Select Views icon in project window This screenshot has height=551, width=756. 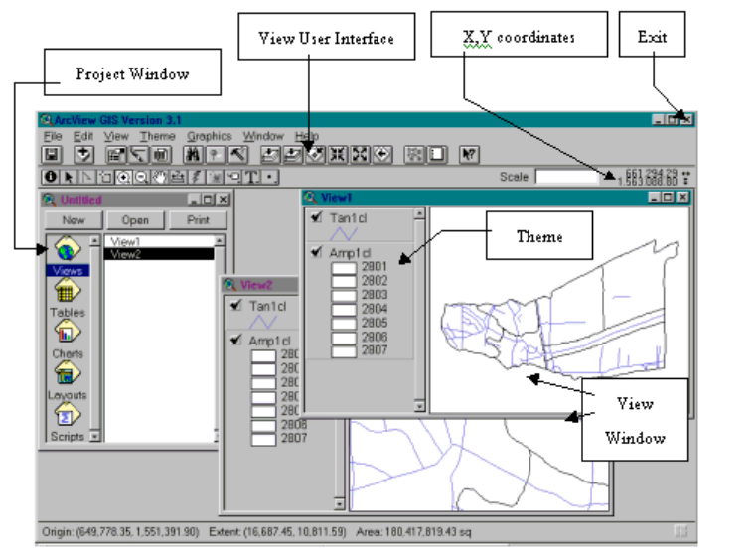coord(67,250)
